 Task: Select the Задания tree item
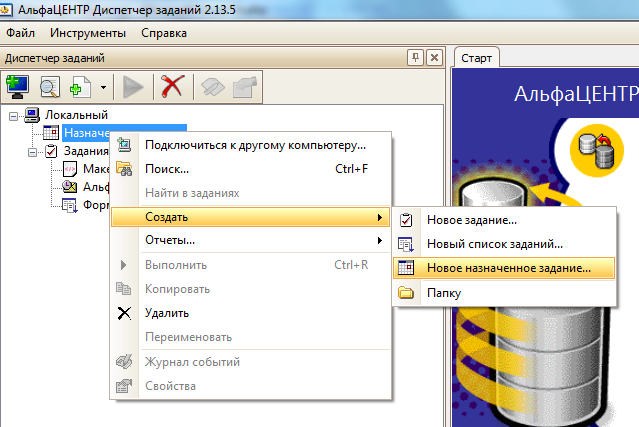tap(86, 151)
